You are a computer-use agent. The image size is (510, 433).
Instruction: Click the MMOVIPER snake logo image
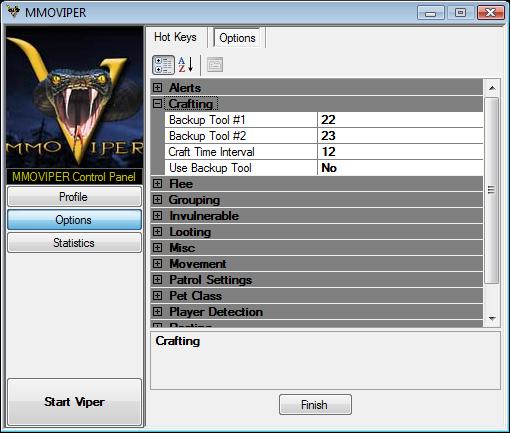[75, 97]
